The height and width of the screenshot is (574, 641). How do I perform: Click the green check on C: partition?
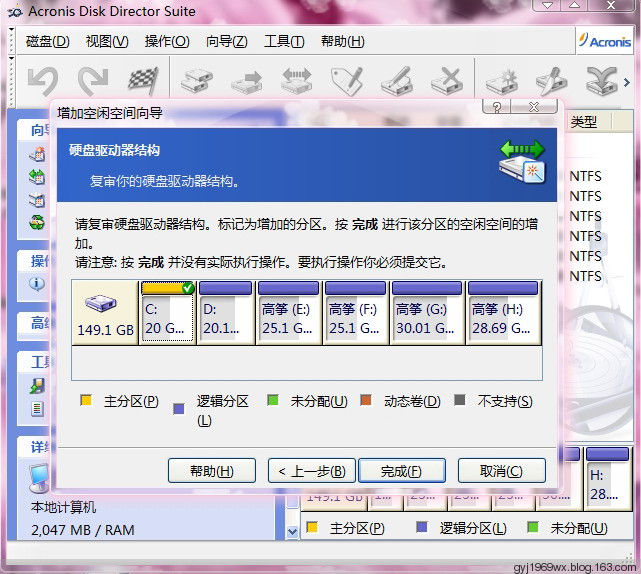(x=188, y=288)
